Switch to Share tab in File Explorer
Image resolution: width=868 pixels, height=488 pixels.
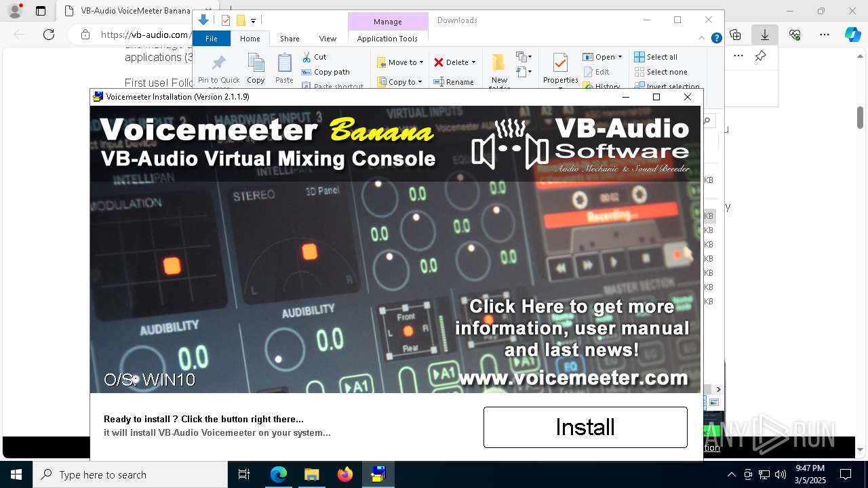pyautogui.click(x=290, y=39)
